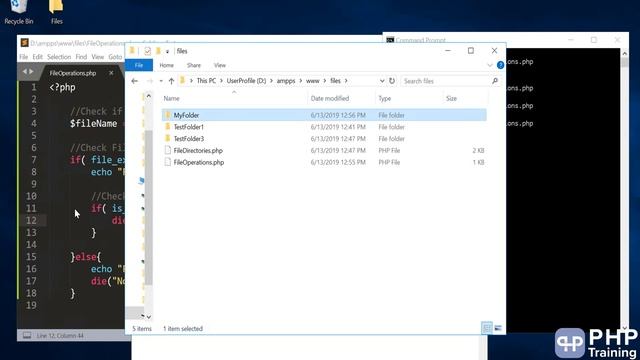This screenshot has height=360, width=640.
Task: Open the Share tab in Explorer ribbon
Action: (x=194, y=65)
